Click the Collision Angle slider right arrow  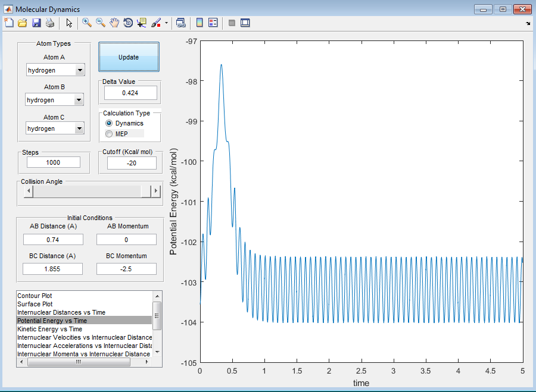156,191
